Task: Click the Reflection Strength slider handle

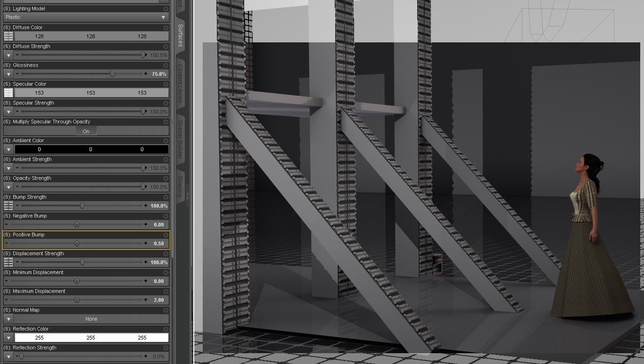Action: pyautogui.click(x=21, y=356)
